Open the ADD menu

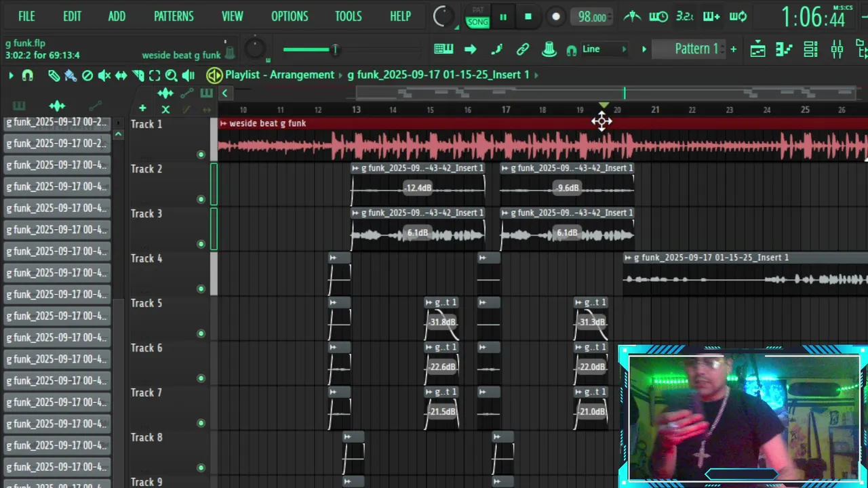(117, 16)
